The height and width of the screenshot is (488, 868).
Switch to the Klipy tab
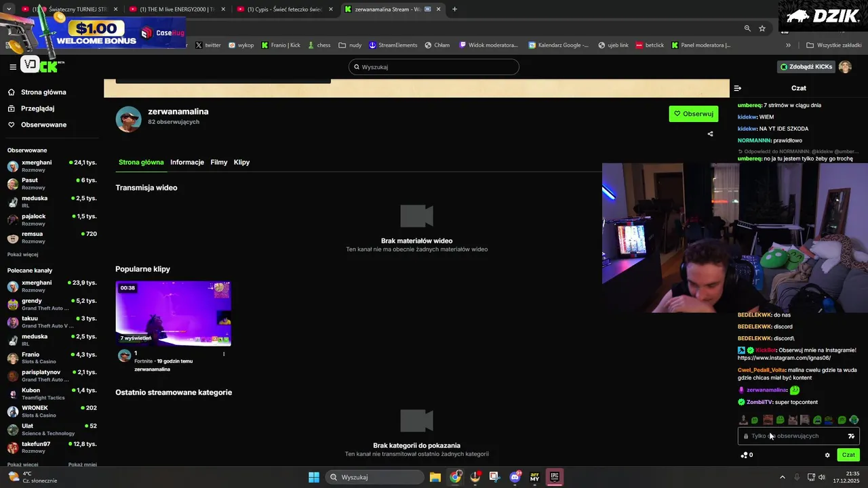(242, 162)
